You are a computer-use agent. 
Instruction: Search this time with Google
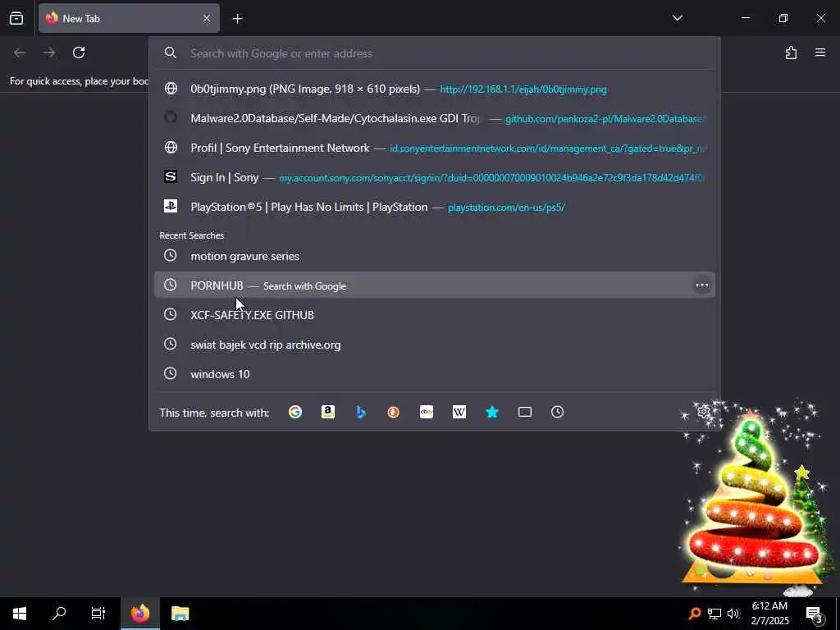(295, 412)
